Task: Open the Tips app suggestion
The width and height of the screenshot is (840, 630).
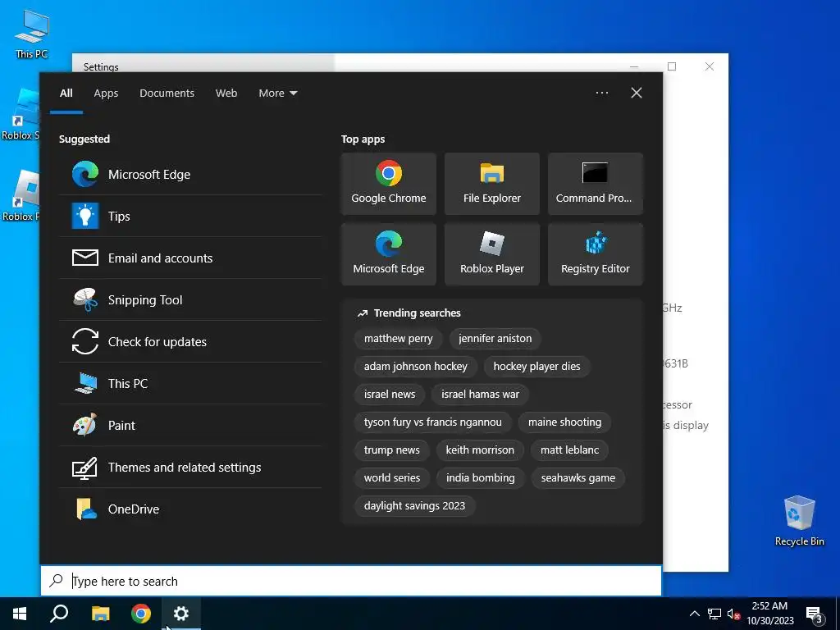Action: coord(190,216)
